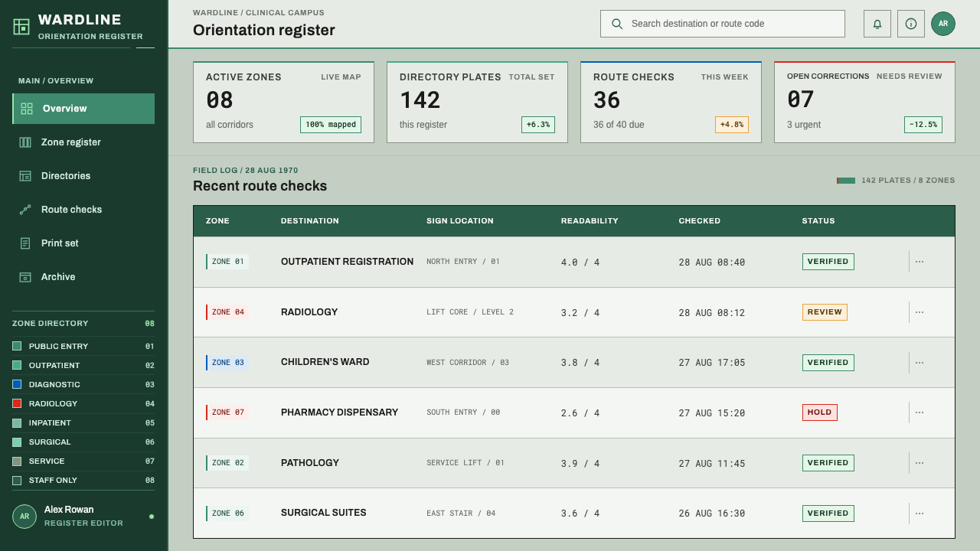
Task: Open more options for Radiology row
Action: pyautogui.click(x=920, y=312)
